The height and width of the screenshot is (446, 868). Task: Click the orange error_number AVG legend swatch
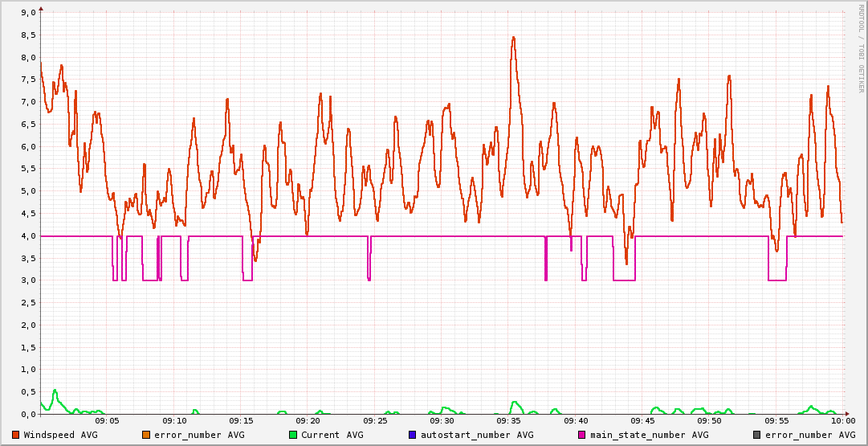click(x=146, y=435)
